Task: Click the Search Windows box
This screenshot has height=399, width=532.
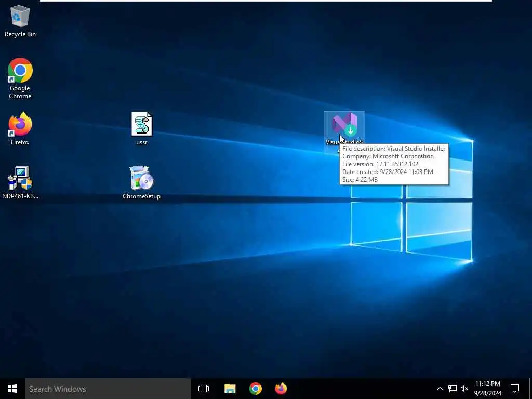Action: [108, 389]
